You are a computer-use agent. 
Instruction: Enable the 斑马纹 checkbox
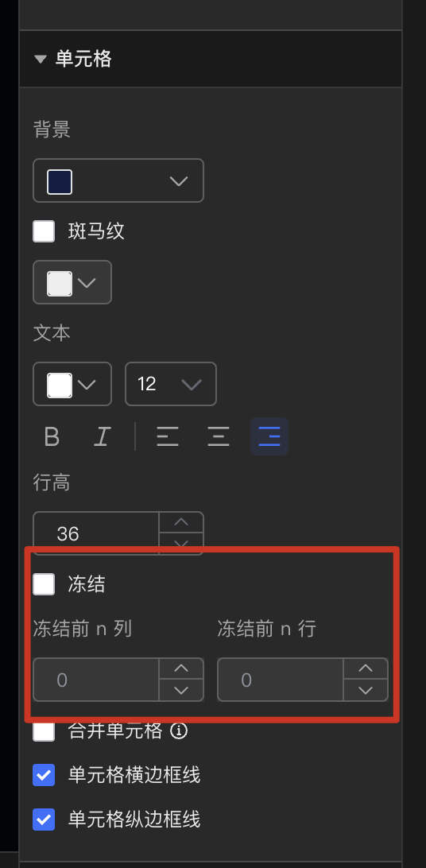point(44,231)
